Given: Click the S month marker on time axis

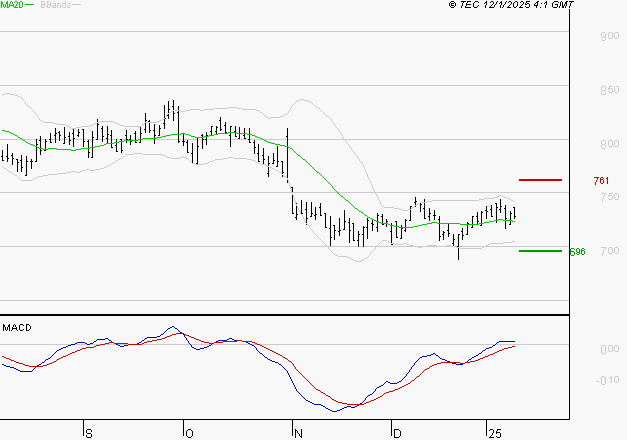Looking at the screenshot, I should tap(89, 434).
